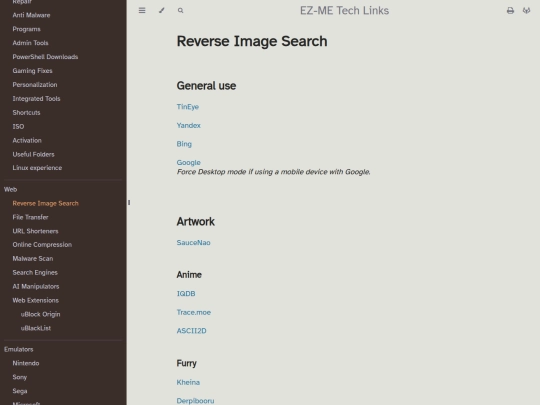This screenshot has width=540, height=405.
Task: Go to URL Shorteners page
Action: click(x=35, y=231)
